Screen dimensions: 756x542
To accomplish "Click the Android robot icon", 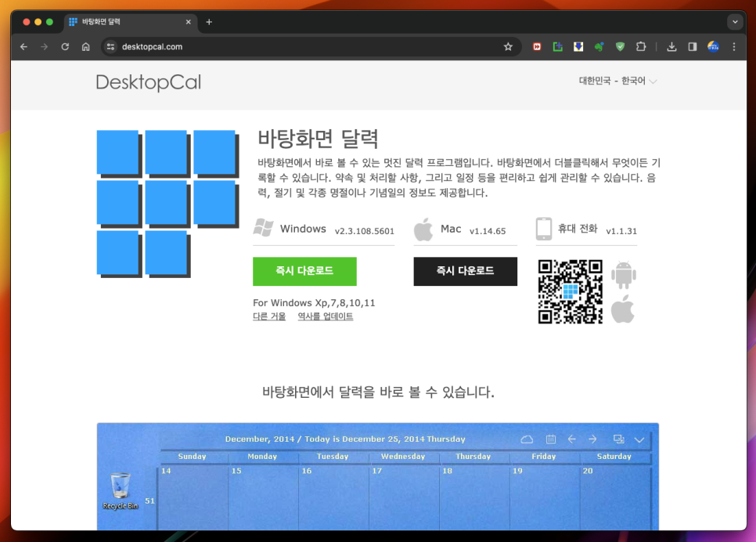I will (x=624, y=275).
